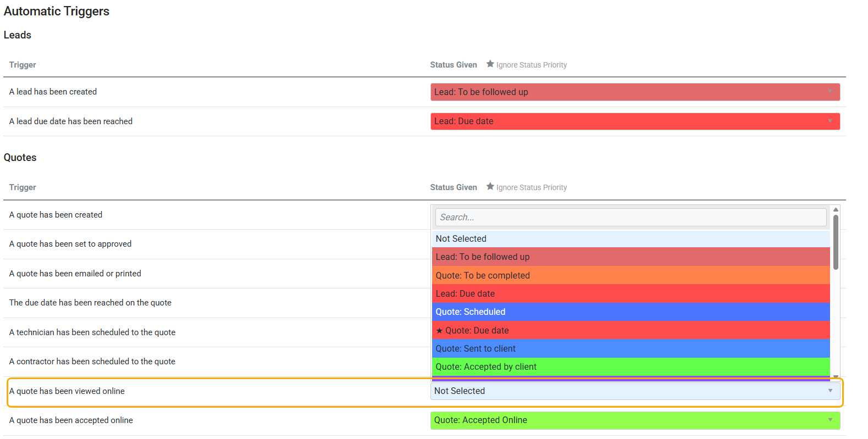Open the Quote: Accepted Online status dropdown

(635, 420)
